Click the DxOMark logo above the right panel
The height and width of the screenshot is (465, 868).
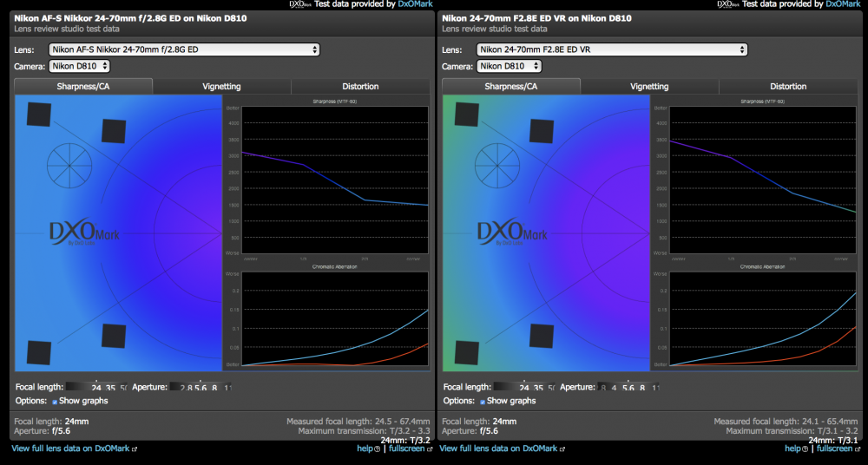(729, 3)
